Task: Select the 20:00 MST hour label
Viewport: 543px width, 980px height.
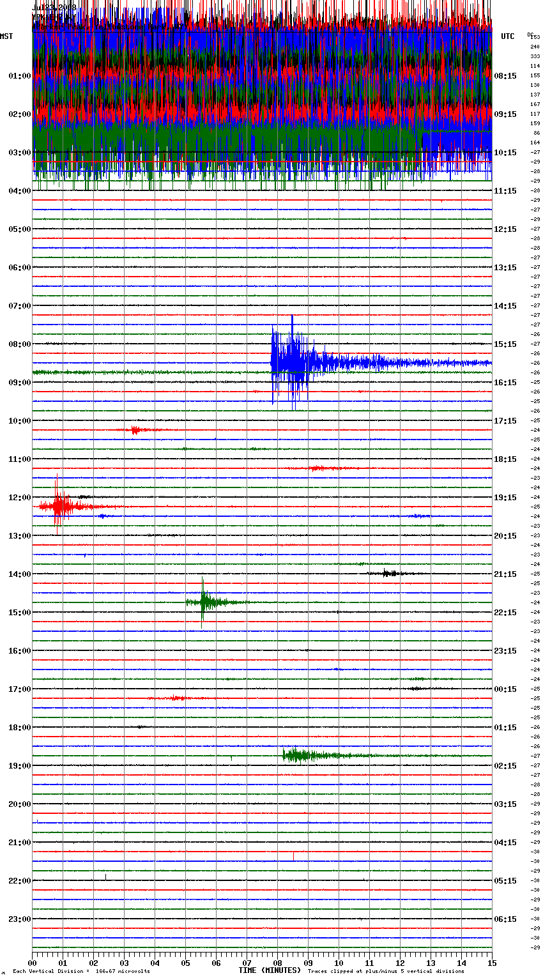Action: [x=20, y=804]
